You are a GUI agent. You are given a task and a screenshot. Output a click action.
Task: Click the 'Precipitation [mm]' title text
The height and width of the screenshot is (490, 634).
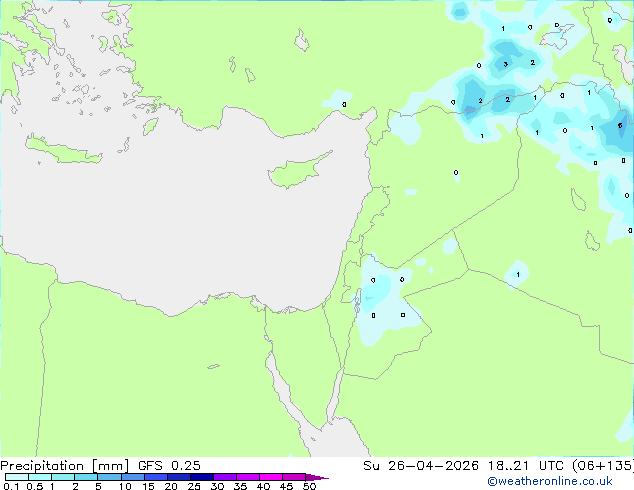[65, 466]
